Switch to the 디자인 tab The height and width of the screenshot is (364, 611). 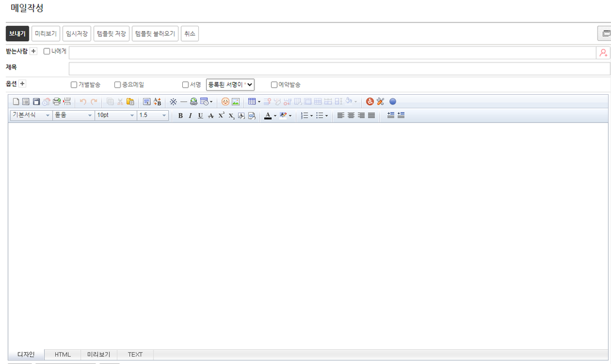coord(26,354)
